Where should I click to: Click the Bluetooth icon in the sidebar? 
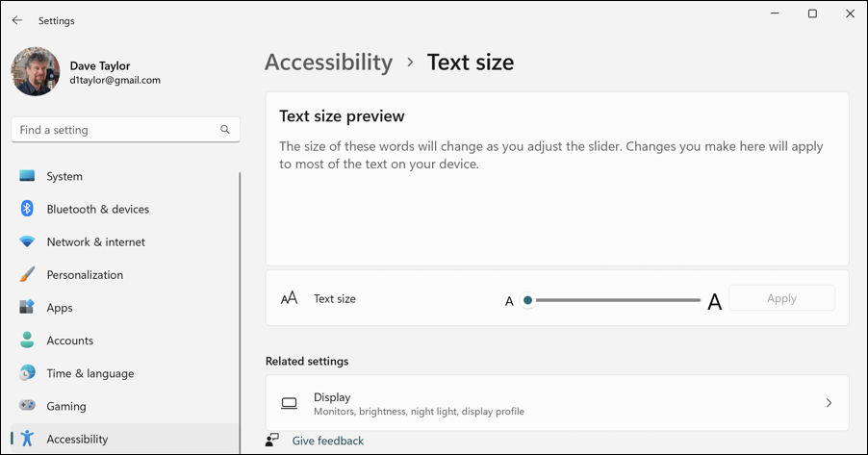27,209
